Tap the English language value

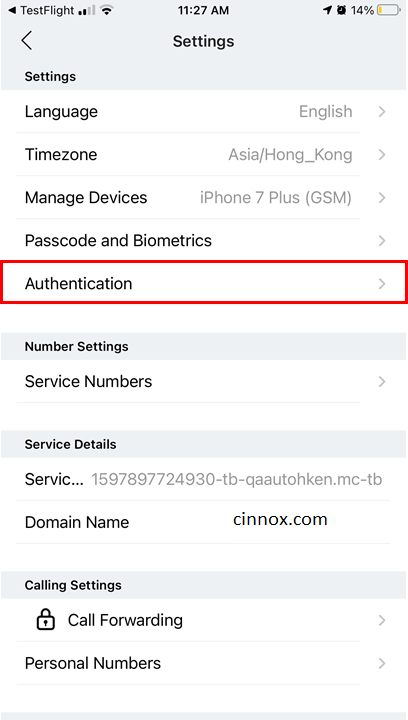coord(326,112)
